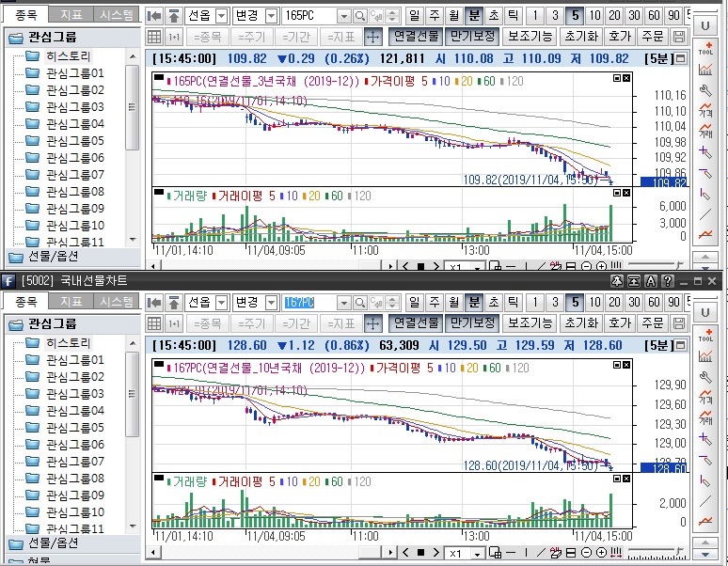The image size is (728, 566).
Task: Click the jump-to-first arrow icon left of 선옵 in the upper chart
Action: click(155, 16)
